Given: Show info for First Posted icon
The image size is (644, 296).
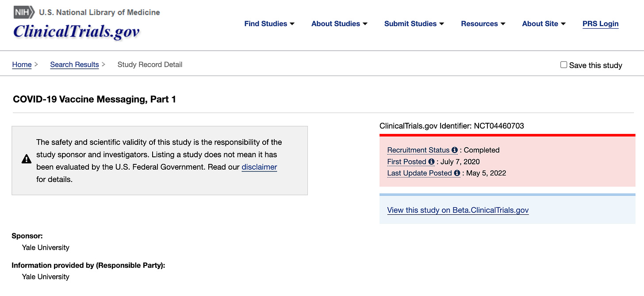Looking at the screenshot, I should pyautogui.click(x=431, y=162).
